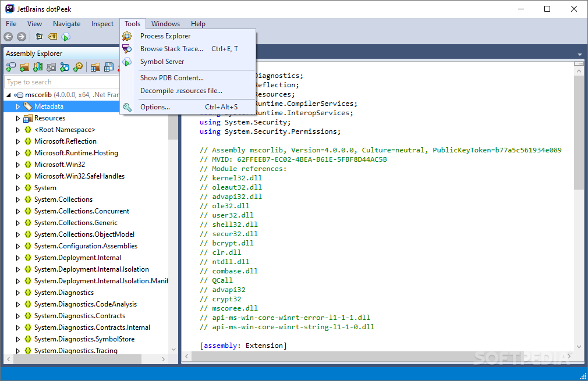Expand the Resources node
This screenshot has height=381, width=588.
tap(17, 119)
